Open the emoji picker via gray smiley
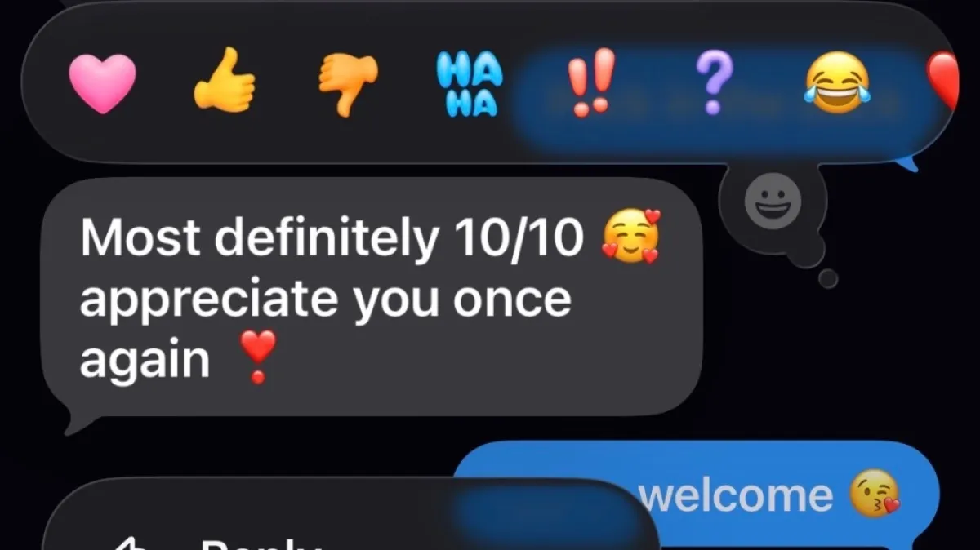This screenshot has height=550, width=980. (773, 201)
